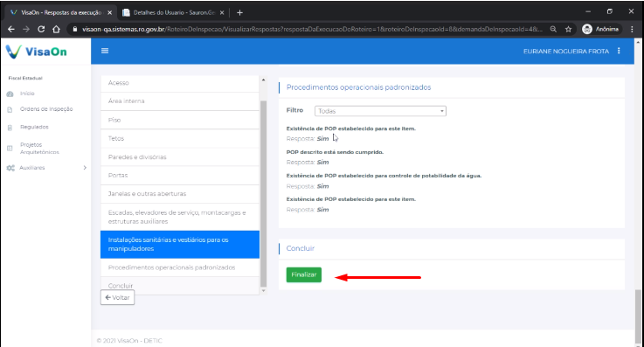Select the Tetos section

(x=180, y=138)
